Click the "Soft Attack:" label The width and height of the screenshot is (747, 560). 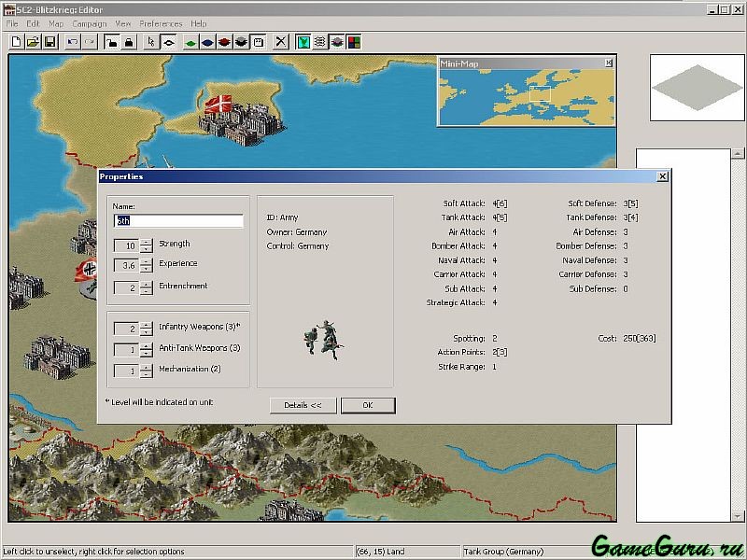coord(464,203)
